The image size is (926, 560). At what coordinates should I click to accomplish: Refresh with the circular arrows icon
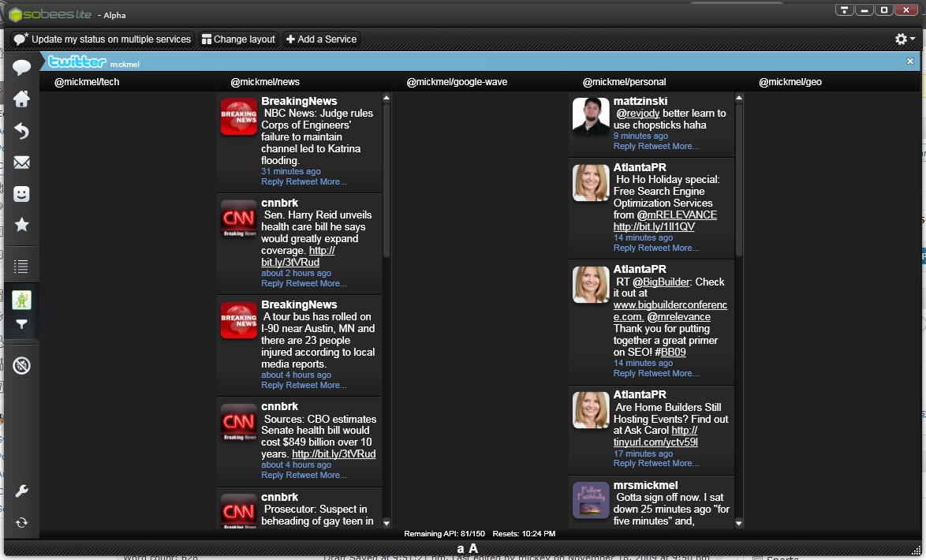(21, 523)
